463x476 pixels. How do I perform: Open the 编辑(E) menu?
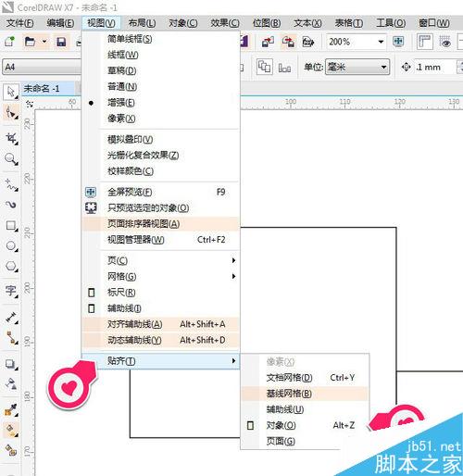click(x=60, y=23)
